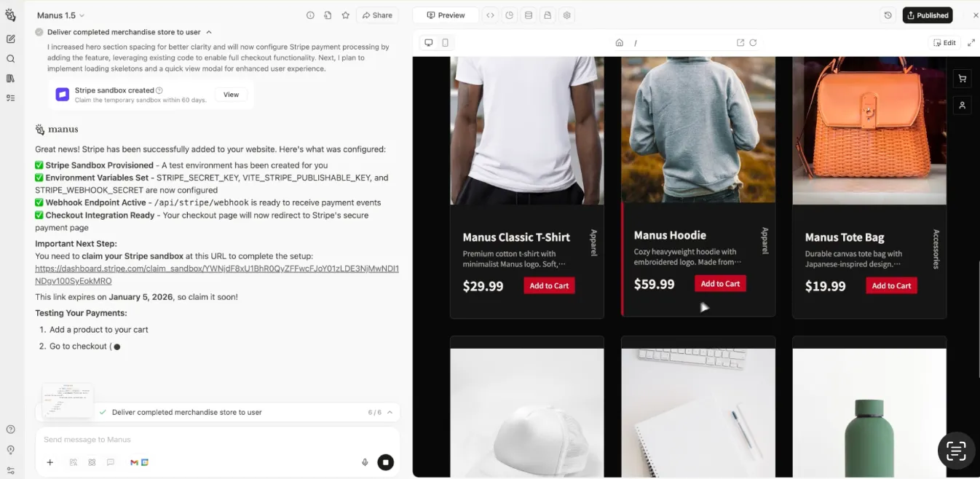Collapse the 'Deliver completed merchandise store' step header
The height and width of the screenshot is (479, 980).
[x=209, y=32]
